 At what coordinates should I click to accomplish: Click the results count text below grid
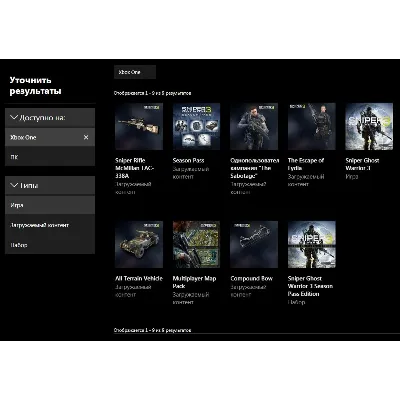153,330
